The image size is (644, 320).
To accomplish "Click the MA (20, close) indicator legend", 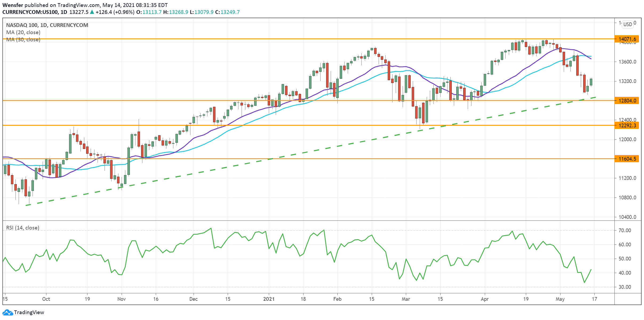I will pyautogui.click(x=23, y=32).
